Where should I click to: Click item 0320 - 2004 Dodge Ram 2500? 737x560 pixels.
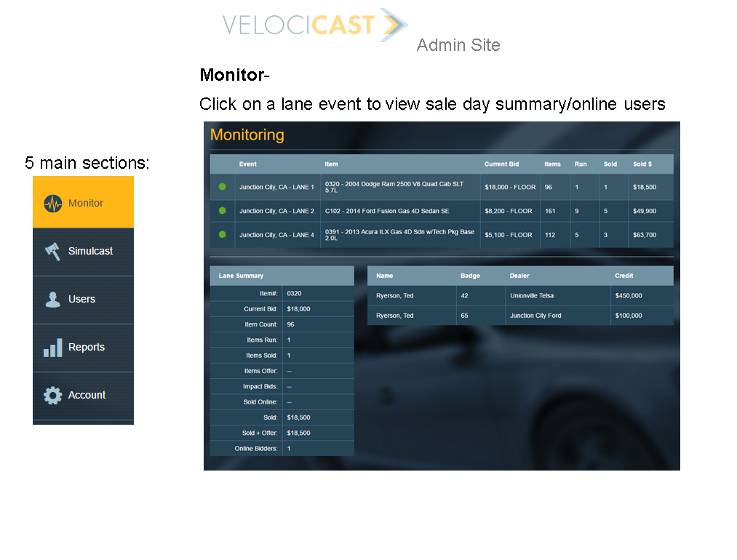coord(394,187)
